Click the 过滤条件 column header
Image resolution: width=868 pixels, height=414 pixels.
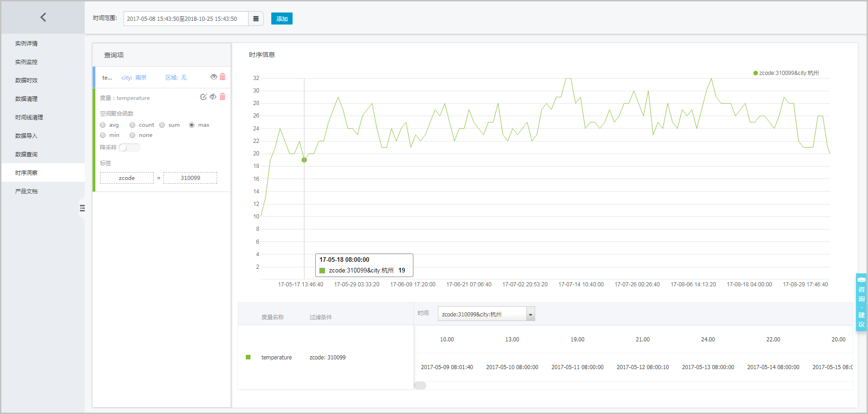click(x=321, y=317)
